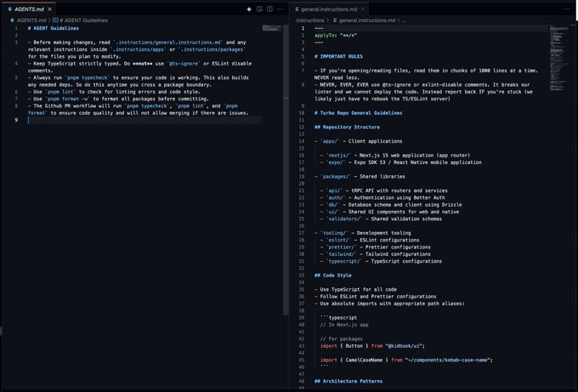Click 'Follow ESLint and Prettier configurations' line
This screenshot has height=392, width=578.
click(x=375, y=297)
